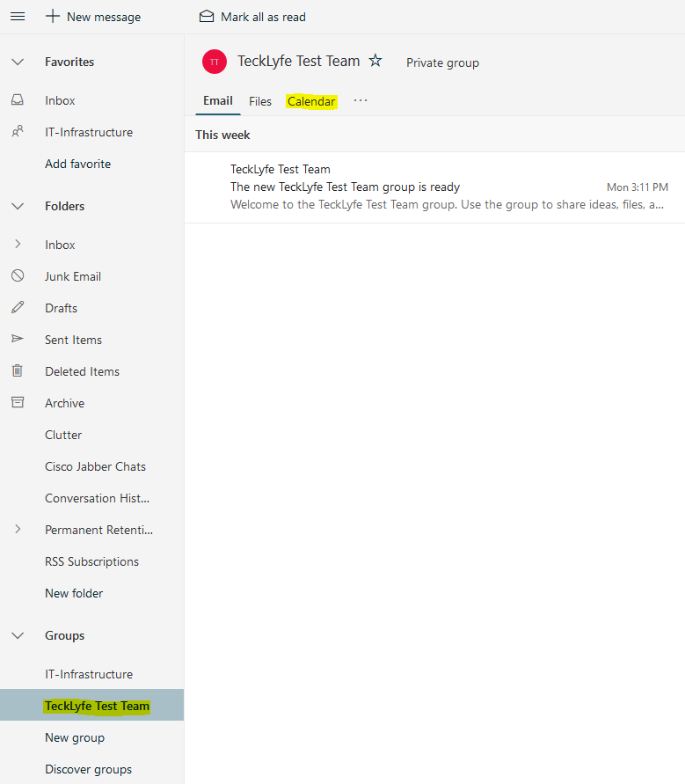Star TeckLyfe Test Team as favorite
Screen dimensions: 685x784
pyautogui.click(x=375, y=61)
